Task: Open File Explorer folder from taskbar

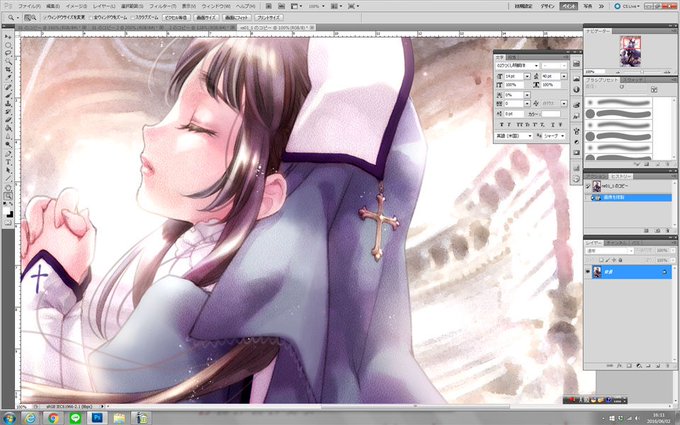Action: click(x=119, y=418)
